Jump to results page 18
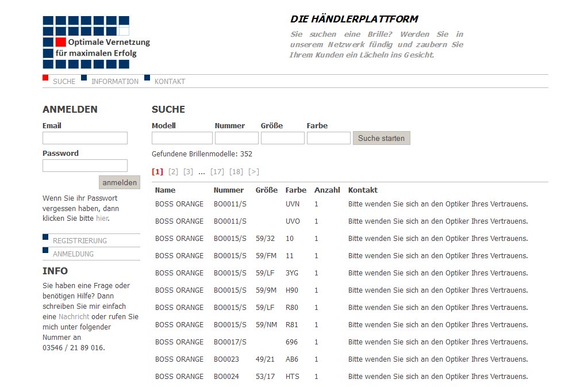 pyautogui.click(x=236, y=172)
